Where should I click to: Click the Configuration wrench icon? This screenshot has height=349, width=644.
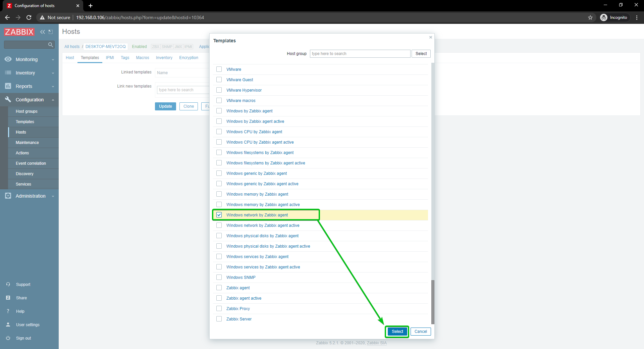[x=8, y=99]
